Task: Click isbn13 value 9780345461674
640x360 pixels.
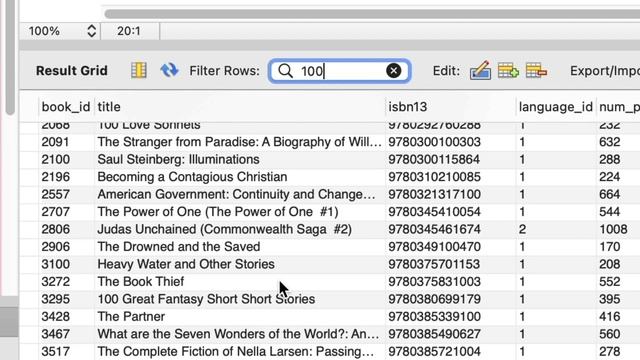Action: tap(434, 229)
